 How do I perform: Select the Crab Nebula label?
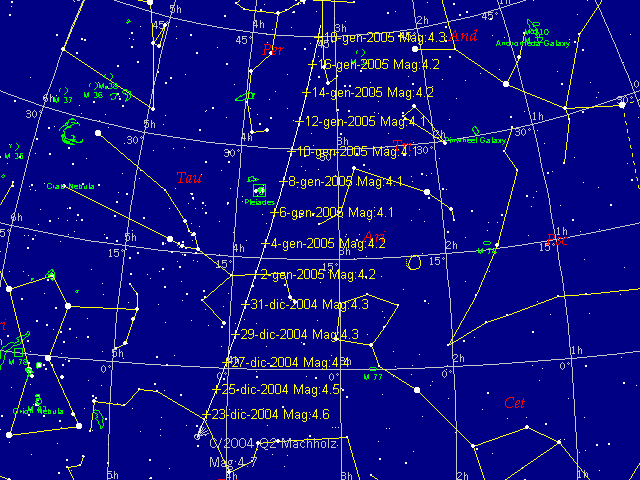[70, 186]
